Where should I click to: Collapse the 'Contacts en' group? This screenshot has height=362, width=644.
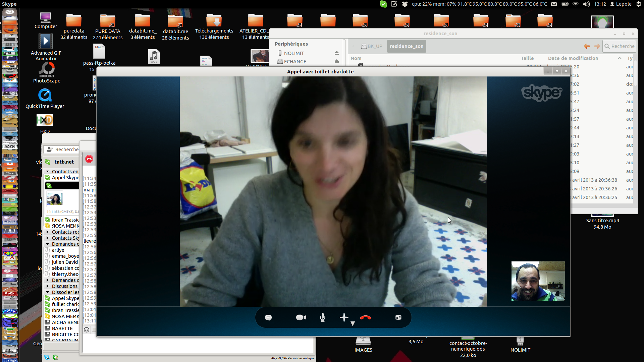point(48,172)
